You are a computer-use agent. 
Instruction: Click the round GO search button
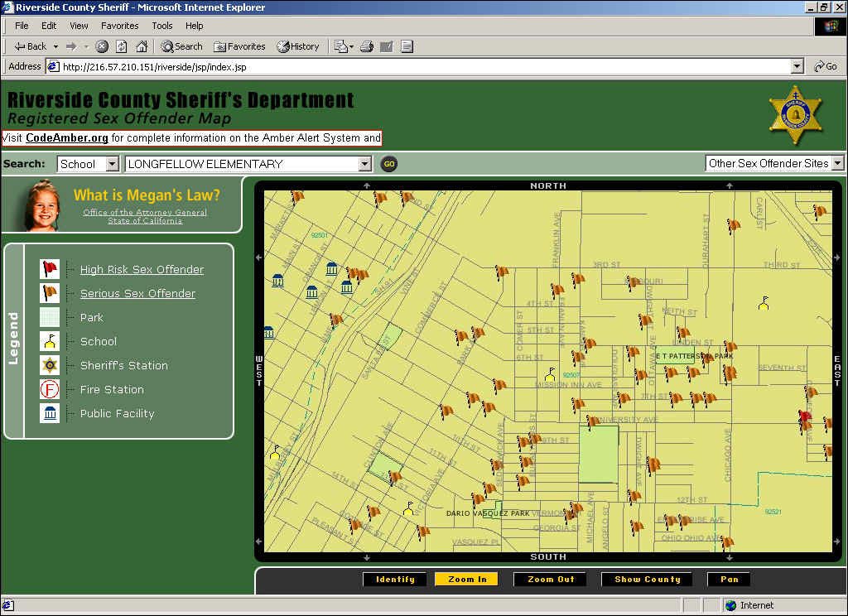tap(389, 164)
